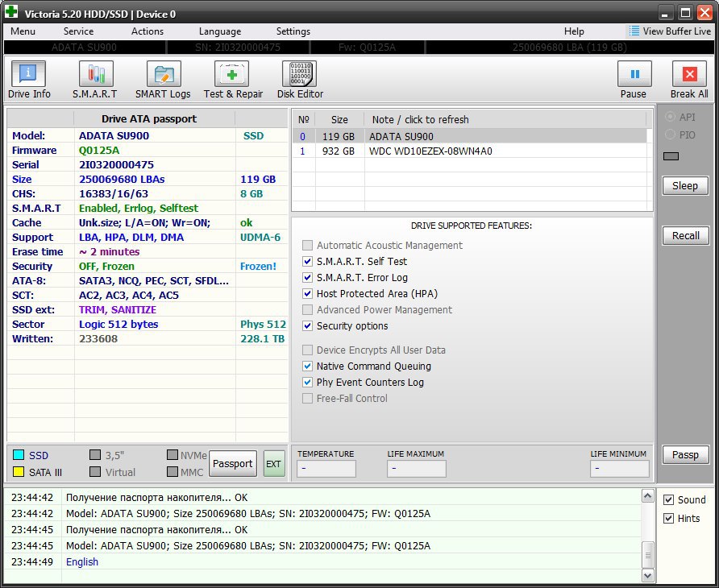Toggle Phy Event Counters Log checkbox
Screen dimensions: 719x588
[x=307, y=383]
